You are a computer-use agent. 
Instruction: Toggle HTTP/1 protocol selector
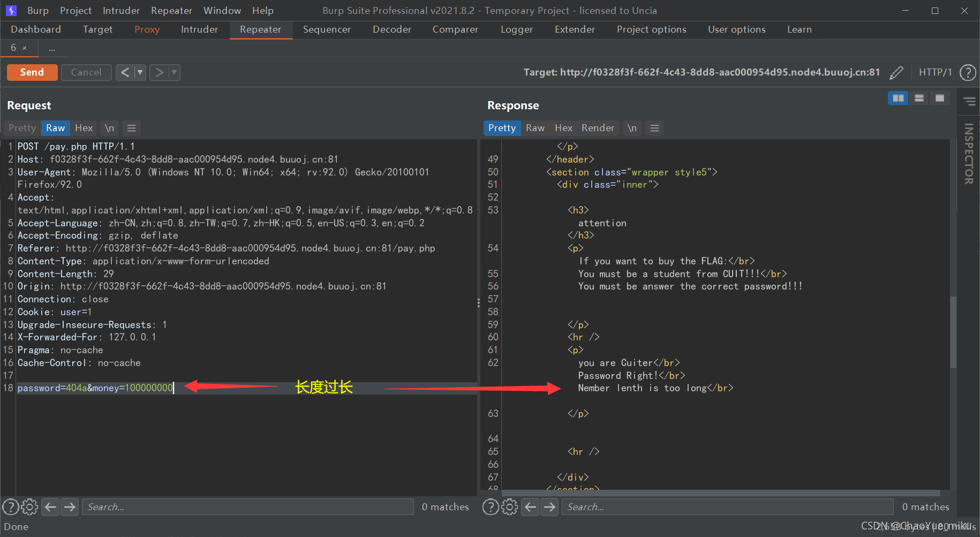[x=935, y=72]
